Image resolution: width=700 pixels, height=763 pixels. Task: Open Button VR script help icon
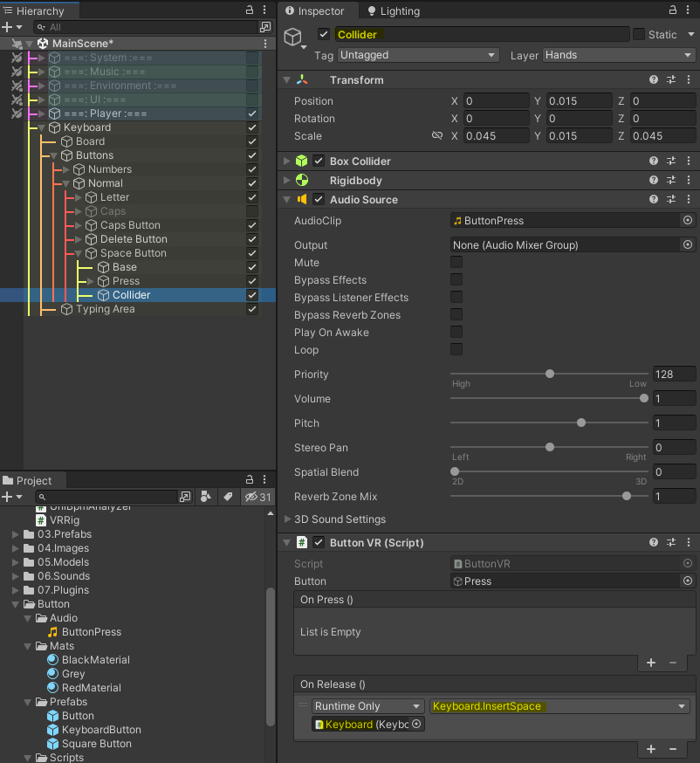654,542
